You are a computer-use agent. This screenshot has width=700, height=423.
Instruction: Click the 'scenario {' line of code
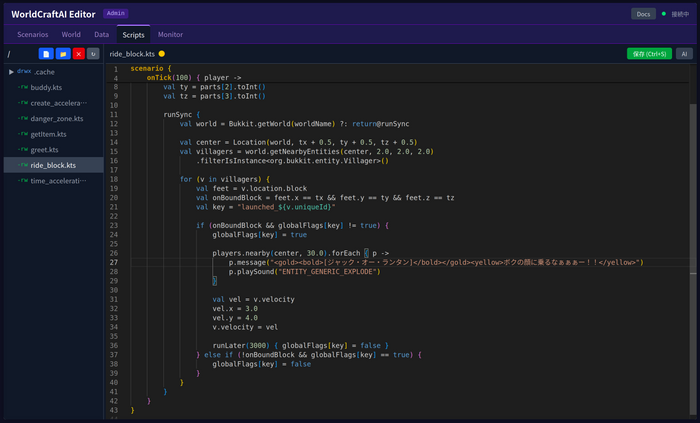151,69
